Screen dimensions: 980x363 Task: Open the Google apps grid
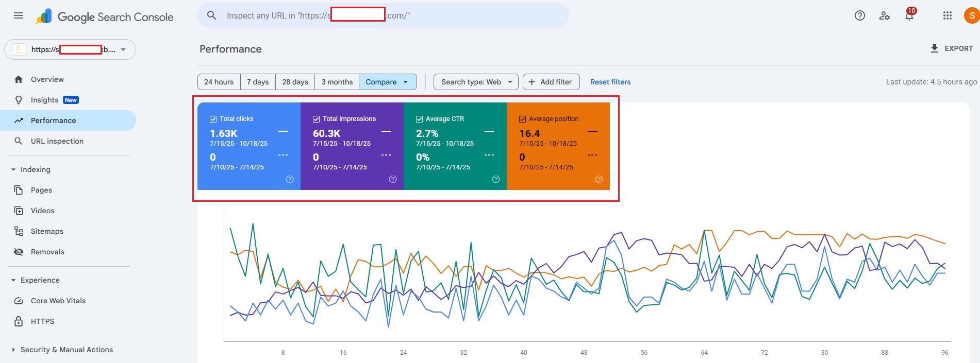[x=947, y=15]
